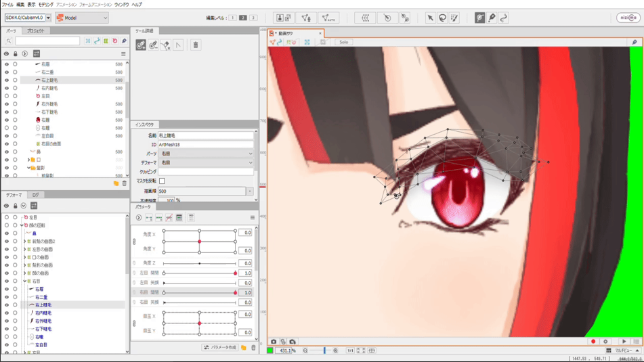Open the ウィンドウ menu
The height and width of the screenshot is (362, 644).
click(x=121, y=5)
